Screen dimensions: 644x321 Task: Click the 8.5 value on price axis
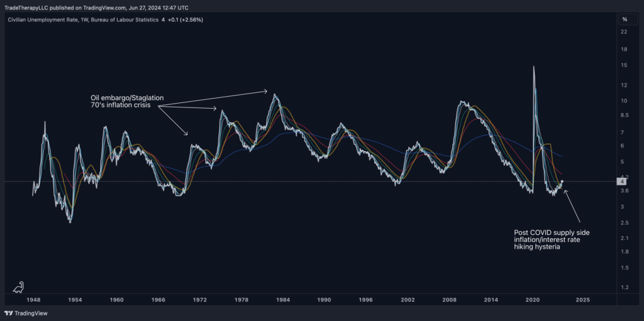point(624,115)
